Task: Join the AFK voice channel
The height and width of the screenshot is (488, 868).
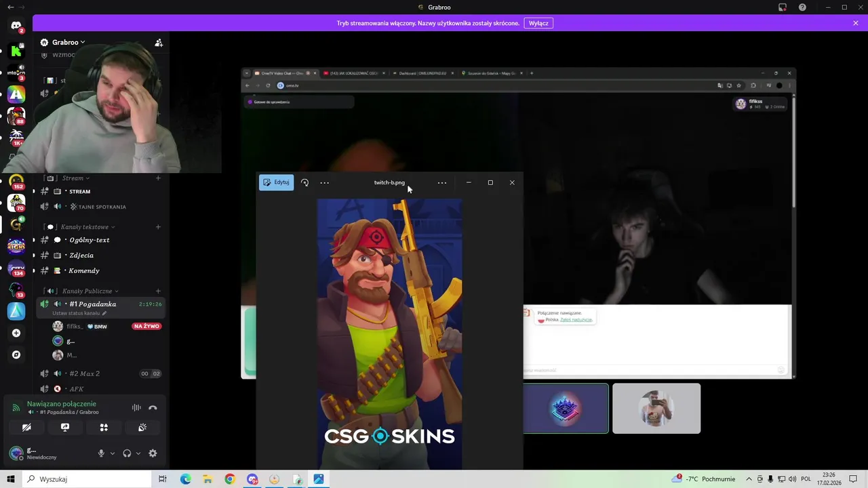Action: click(x=100, y=389)
